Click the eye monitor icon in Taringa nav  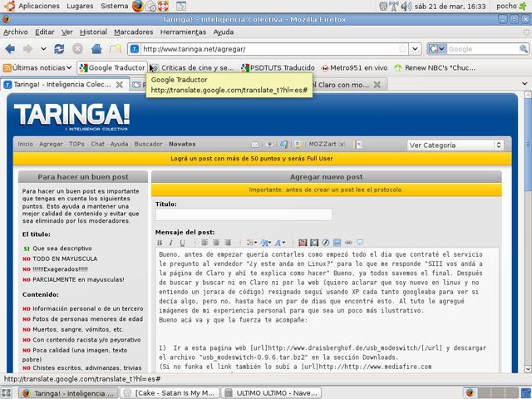269,145
